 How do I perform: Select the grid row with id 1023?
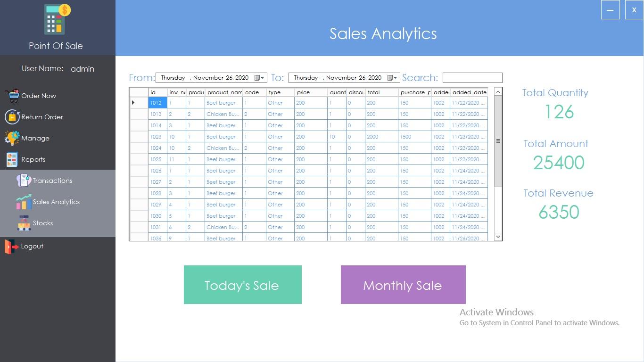[157, 137]
